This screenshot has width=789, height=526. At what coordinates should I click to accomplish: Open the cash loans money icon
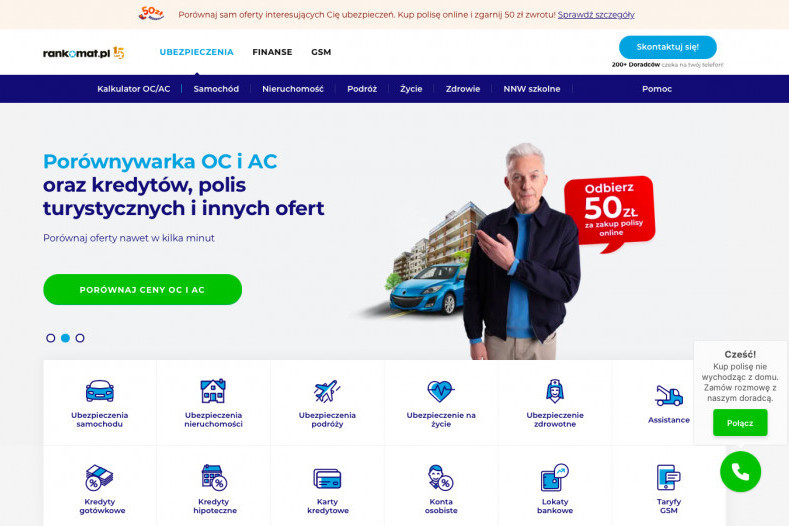click(x=99, y=477)
